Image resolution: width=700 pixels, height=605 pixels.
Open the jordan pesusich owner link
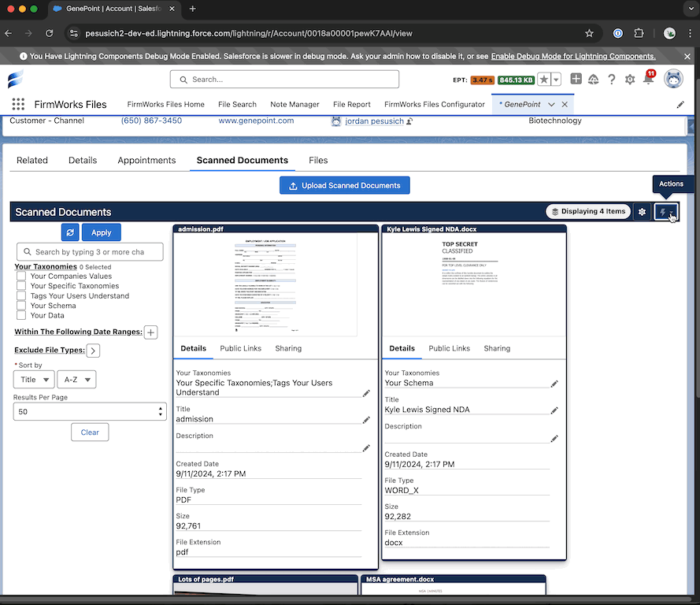coord(374,121)
